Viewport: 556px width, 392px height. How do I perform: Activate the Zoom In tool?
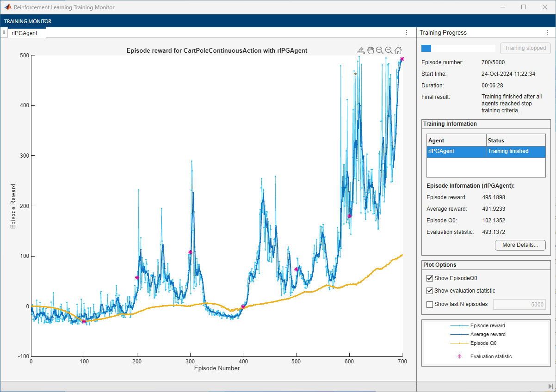tap(379, 50)
